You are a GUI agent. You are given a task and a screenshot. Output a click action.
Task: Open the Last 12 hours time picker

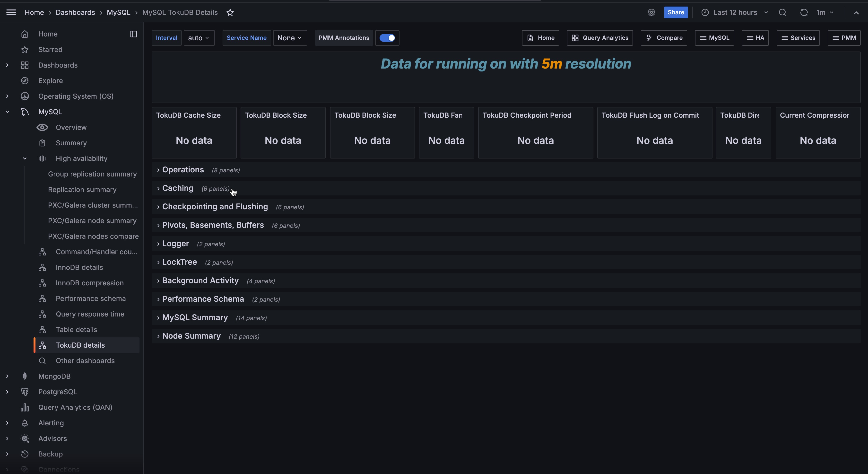[x=735, y=12]
